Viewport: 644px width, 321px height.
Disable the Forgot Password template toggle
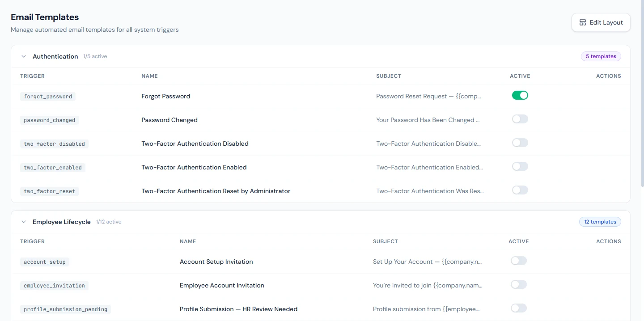(520, 95)
